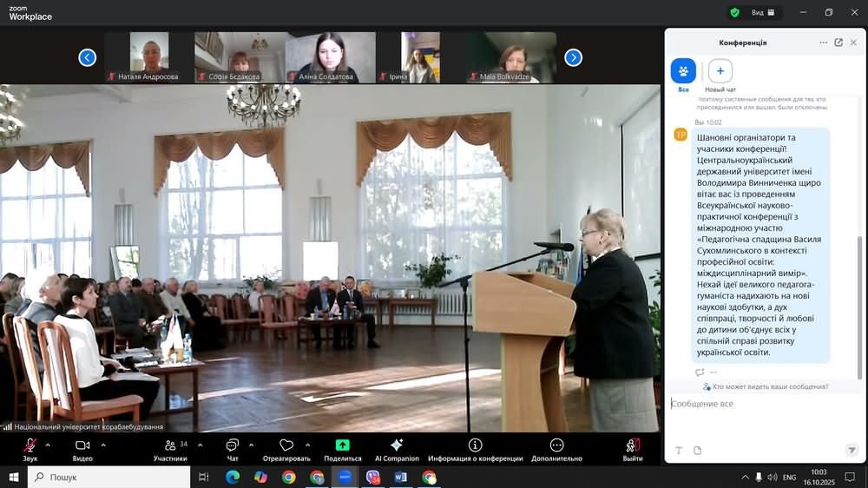
Task: Leave the meeting with Выйти
Action: coord(633,447)
